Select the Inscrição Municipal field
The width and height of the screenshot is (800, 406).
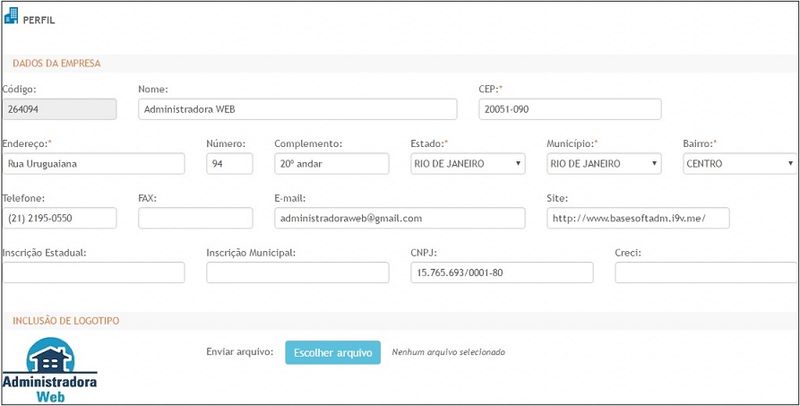click(x=297, y=272)
